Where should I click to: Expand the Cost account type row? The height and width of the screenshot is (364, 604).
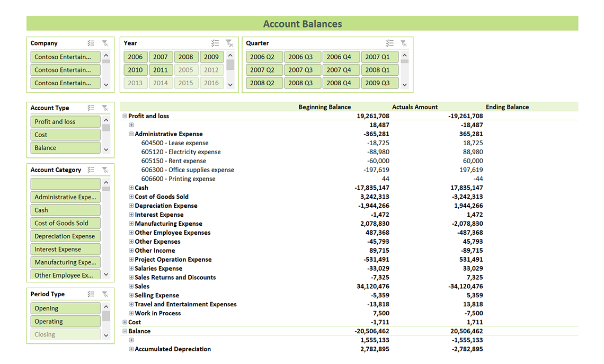point(125,322)
